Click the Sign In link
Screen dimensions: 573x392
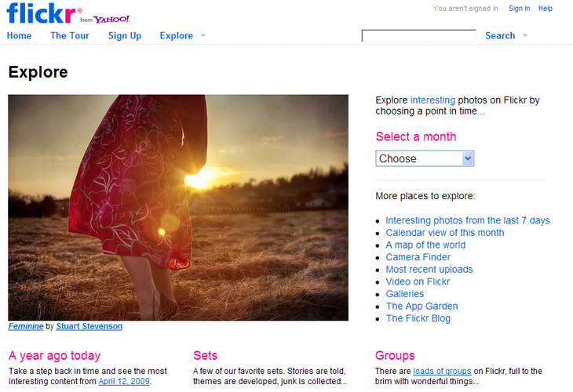coord(519,9)
